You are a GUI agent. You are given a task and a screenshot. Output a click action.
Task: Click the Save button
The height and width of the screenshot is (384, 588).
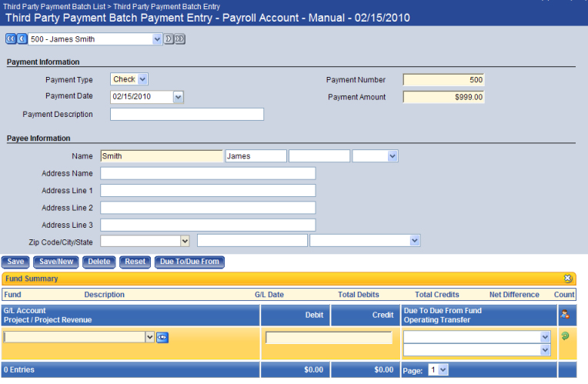16,262
